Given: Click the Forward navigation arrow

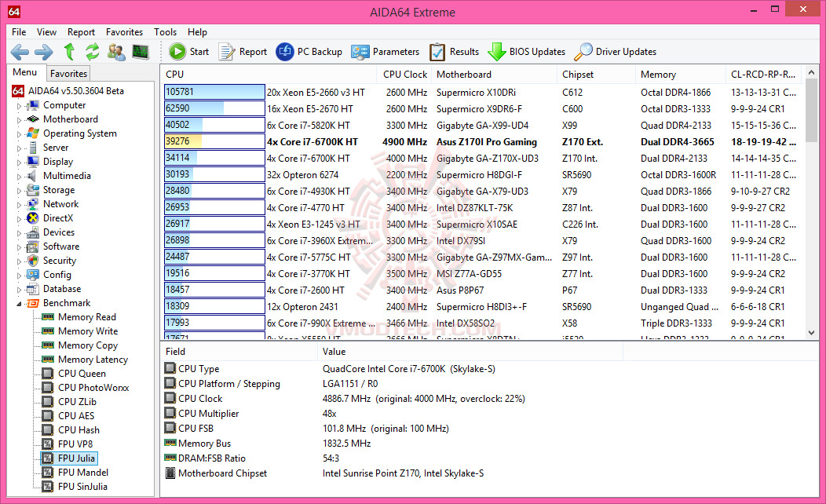Looking at the screenshot, I should click(44, 52).
